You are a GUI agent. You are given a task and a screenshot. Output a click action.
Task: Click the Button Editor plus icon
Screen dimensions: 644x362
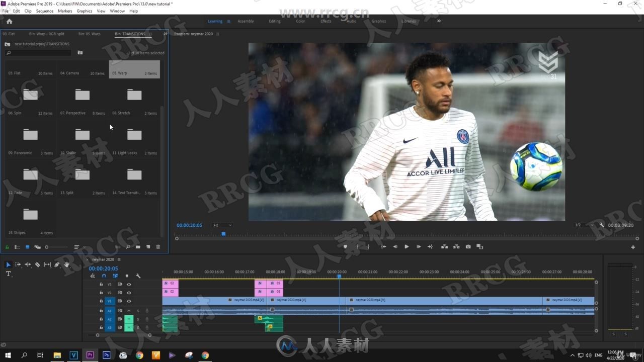tap(633, 247)
